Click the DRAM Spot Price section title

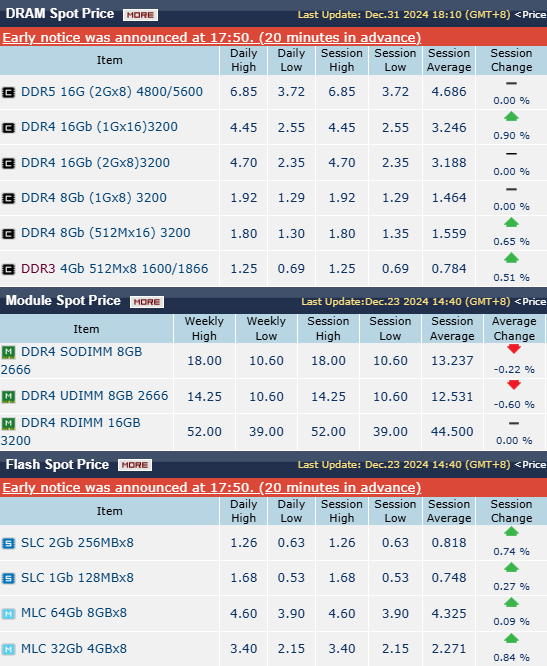[x=59, y=14]
